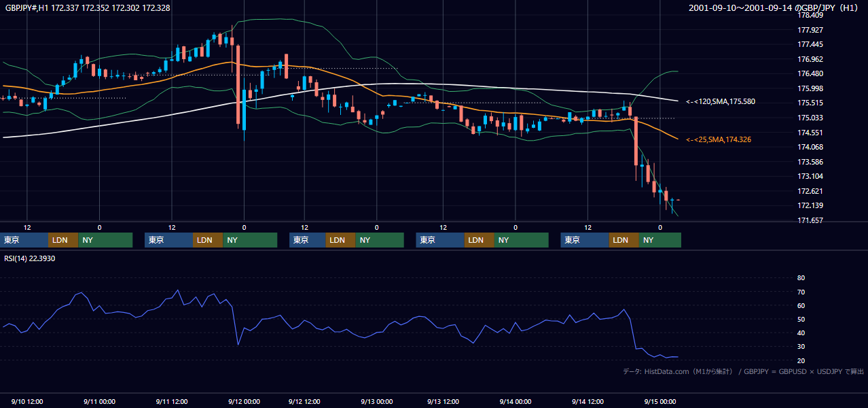Click the 171.657 price axis value

tap(810, 220)
